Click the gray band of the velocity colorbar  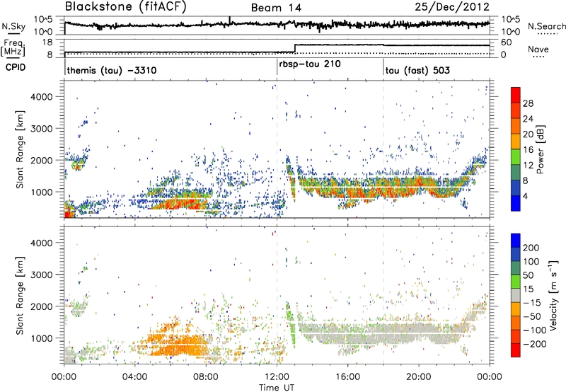516,296
